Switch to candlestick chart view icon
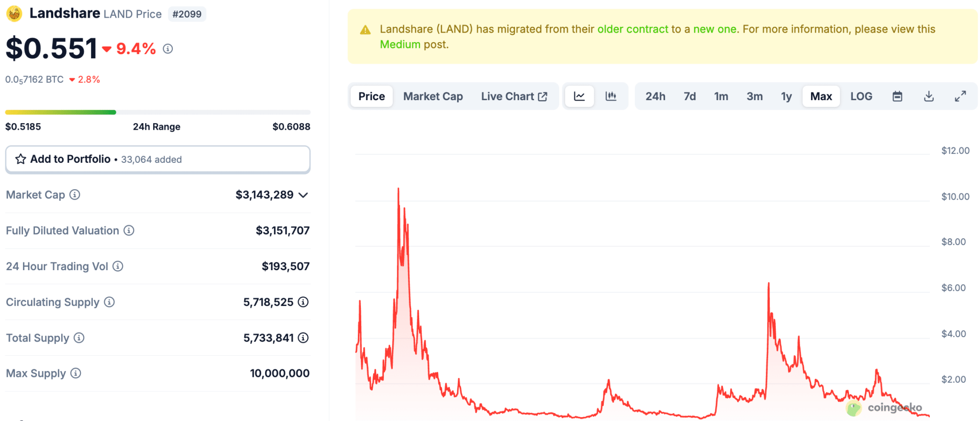The height and width of the screenshot is (421, 980). pyautogui.click(x=611, y=96)
